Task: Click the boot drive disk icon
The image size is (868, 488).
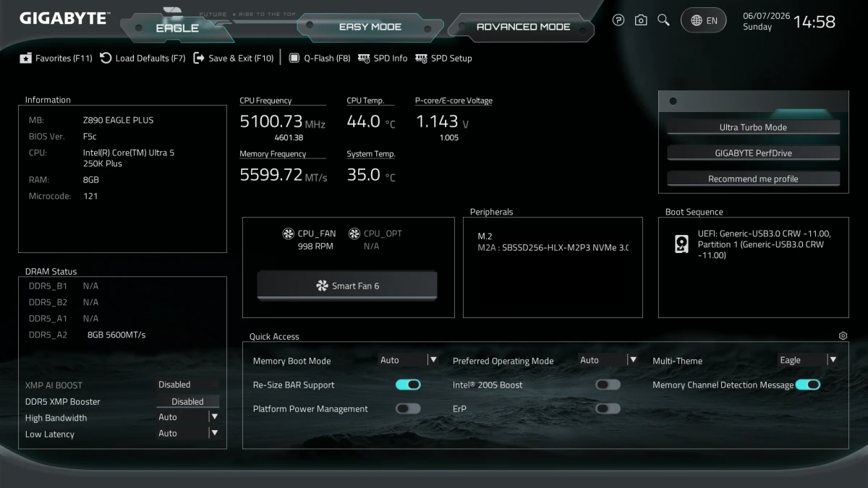Action: [681, 244]
